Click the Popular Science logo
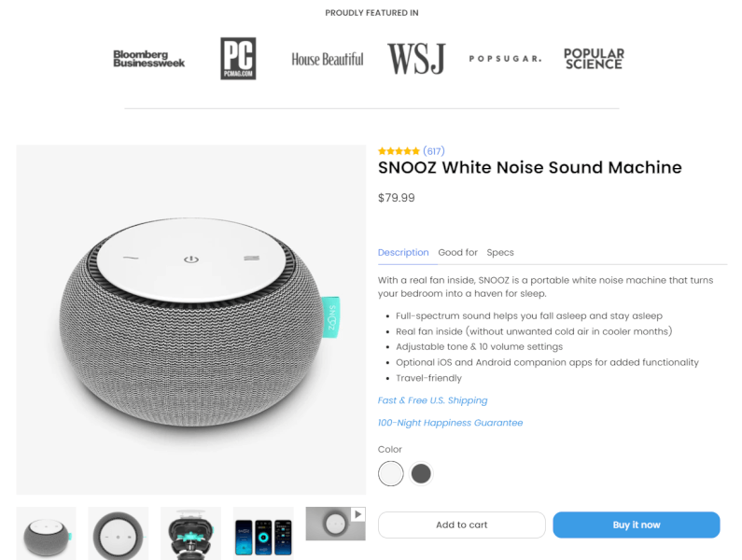The width and height of the screenshot is (742, 560). 594,59
